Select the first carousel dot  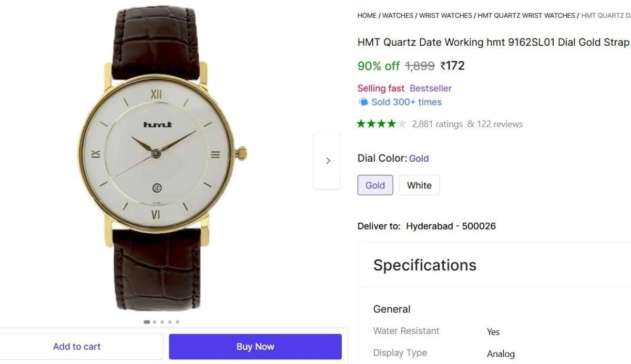point(146,322)
